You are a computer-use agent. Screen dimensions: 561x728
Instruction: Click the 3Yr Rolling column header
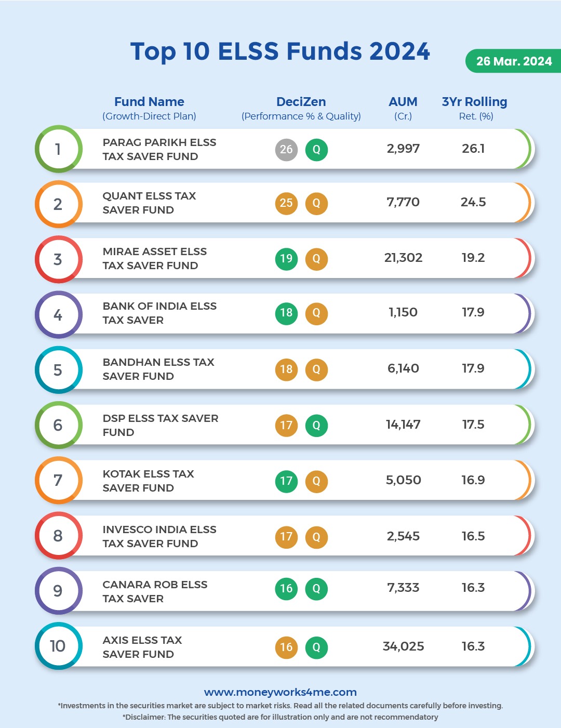474,102
